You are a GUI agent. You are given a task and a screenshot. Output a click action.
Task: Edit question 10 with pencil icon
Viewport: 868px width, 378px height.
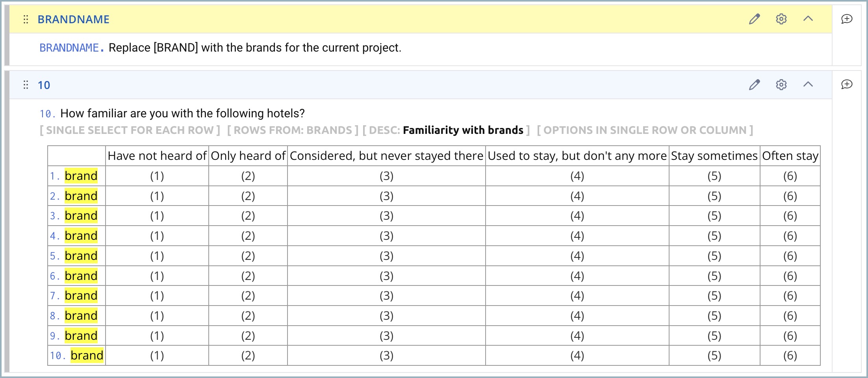coord(754,85)
